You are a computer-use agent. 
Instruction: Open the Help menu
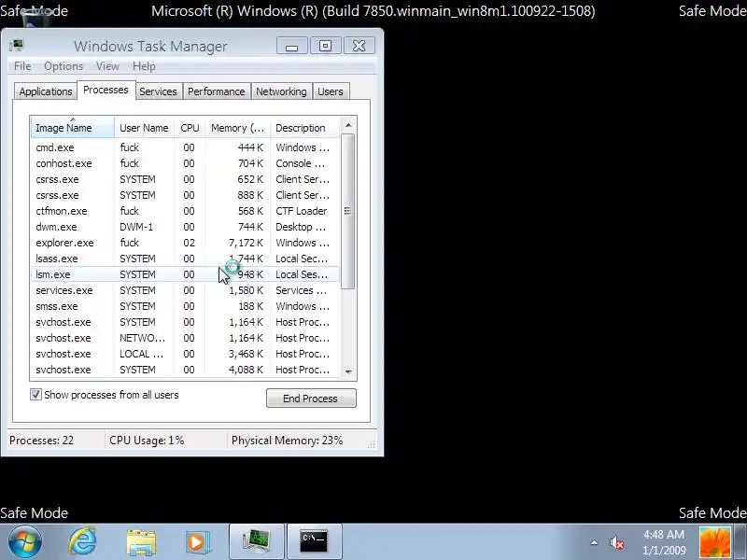click(144, 66)
